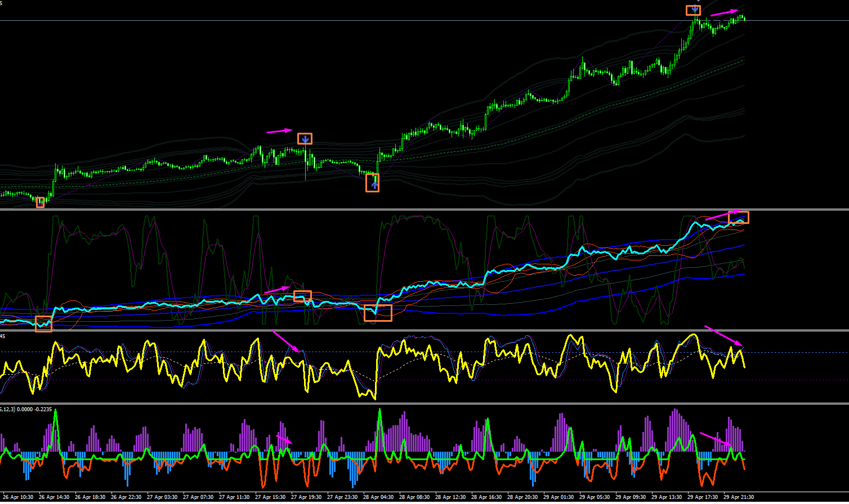Click the downward magenta arrow at the right of the yellow oscillator panel
This screenshot has width=849, height=504.
click(724, 336)
